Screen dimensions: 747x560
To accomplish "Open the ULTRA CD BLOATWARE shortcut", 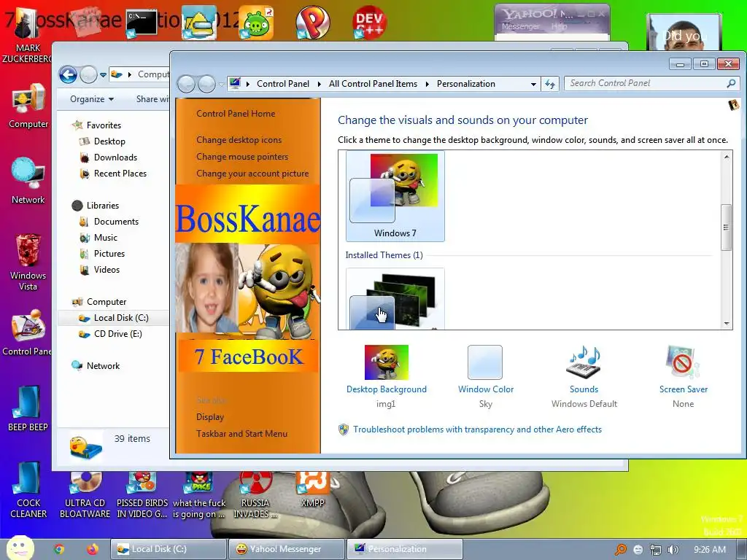I will [85, 495].
